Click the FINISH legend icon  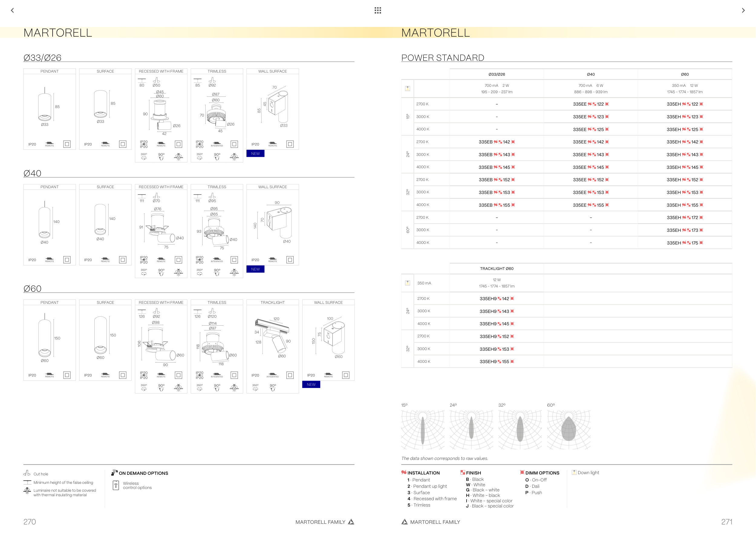tap(463, 472)
